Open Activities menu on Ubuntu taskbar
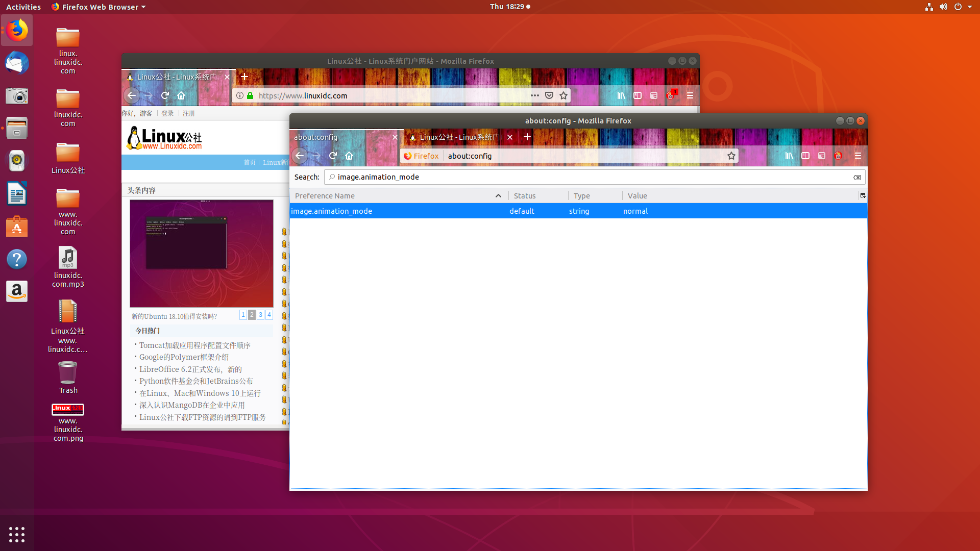Screen dimensions: 980x551 pyautogui.click(x=23, y=7)
